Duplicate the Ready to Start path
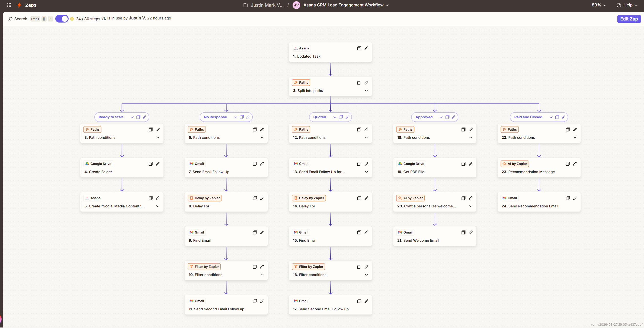Image resolution: width=644 pixels, height=328 pixels. (x=138, y=117)
